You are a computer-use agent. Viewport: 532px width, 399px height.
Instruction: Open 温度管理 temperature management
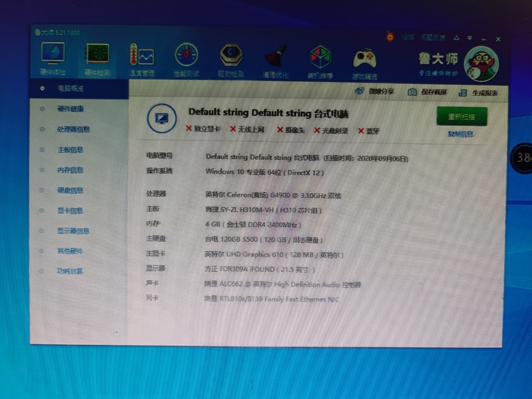pyautogui.click(x=142, y=60)
